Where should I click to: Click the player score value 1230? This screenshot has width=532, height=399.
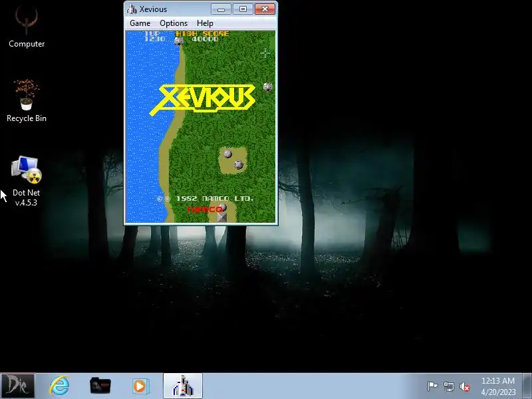(x=155, y=39)
